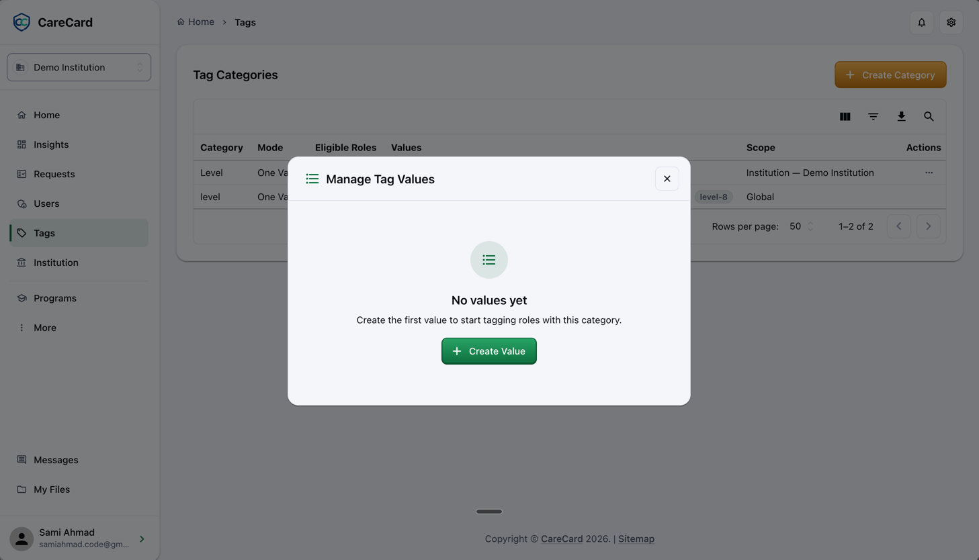The width and height of the screenshot is (979, 560).
Task: Click the Sami Ahmad avatar
Action: (x=22, y=539)
